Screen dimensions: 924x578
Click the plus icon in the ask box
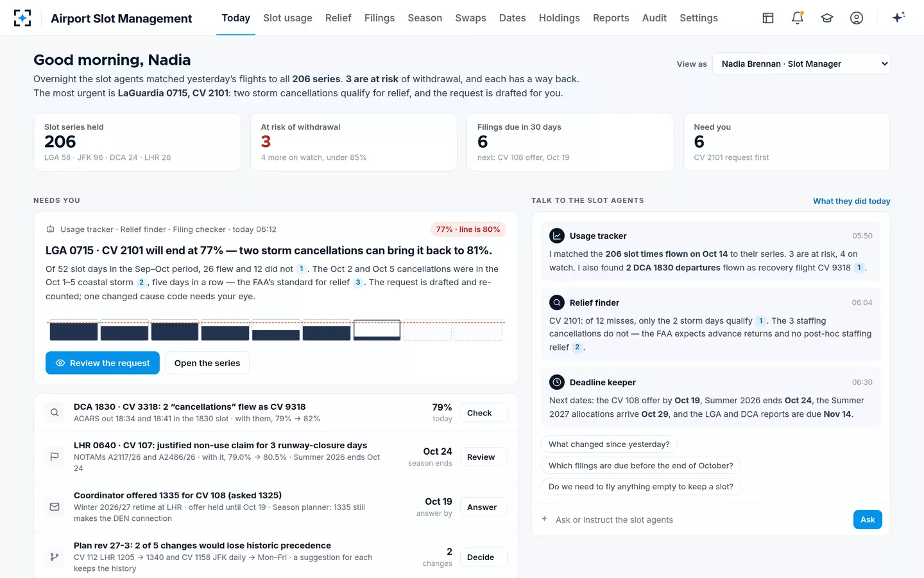(x=544, y=519)
